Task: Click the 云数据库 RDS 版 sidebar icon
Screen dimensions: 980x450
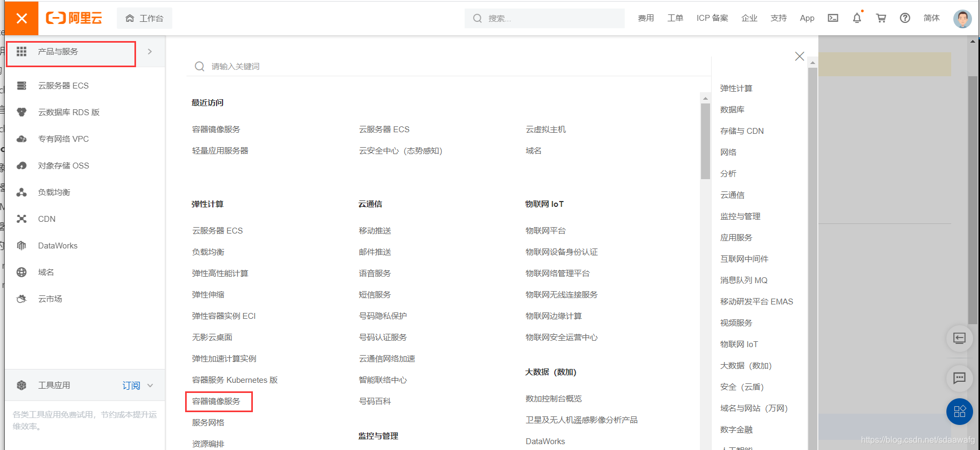Action: pyautogui.click(x=21, y=112)
